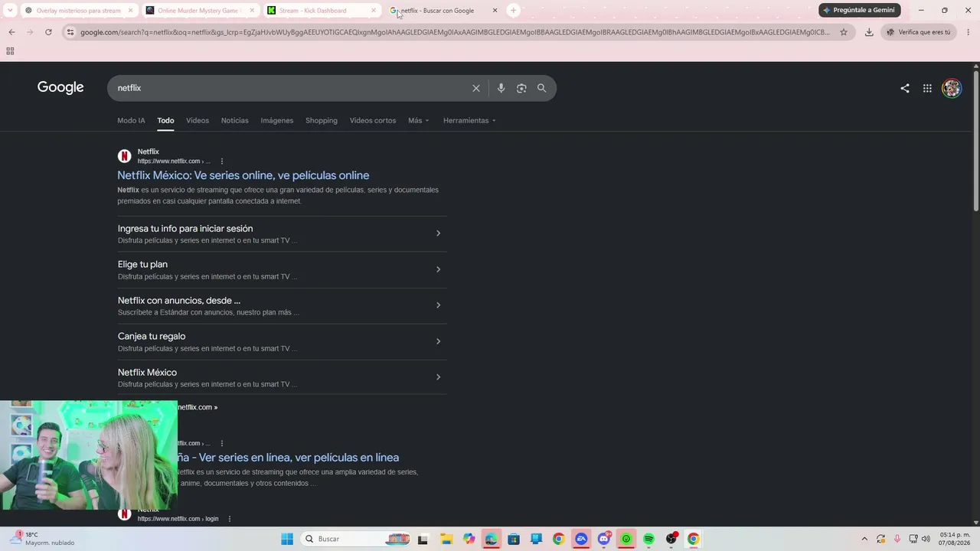
Task: Open the tab search dropdown
Action: pyautogui.click(x=10, y=10)
